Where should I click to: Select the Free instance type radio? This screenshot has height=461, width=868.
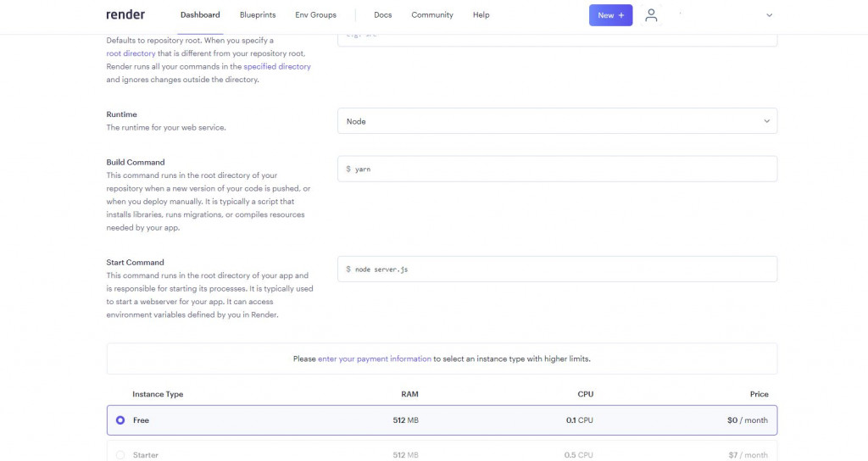tap(120, 420)
